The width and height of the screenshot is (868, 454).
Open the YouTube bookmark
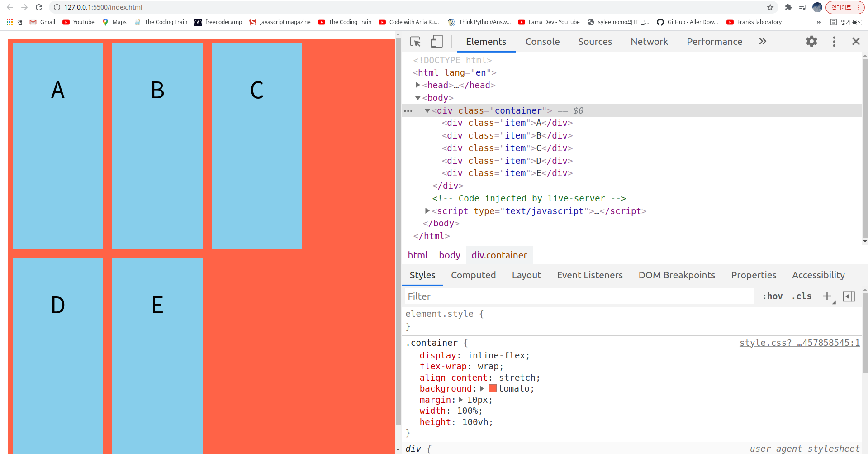pyautogui.click(x=79, y=22)
